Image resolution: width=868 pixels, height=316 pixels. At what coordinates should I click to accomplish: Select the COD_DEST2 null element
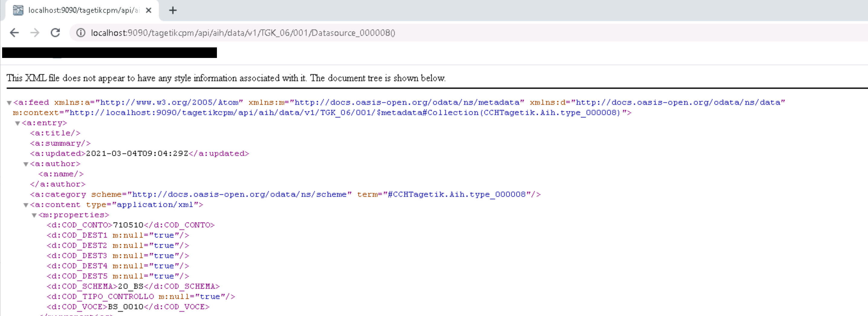pos(118,246)
